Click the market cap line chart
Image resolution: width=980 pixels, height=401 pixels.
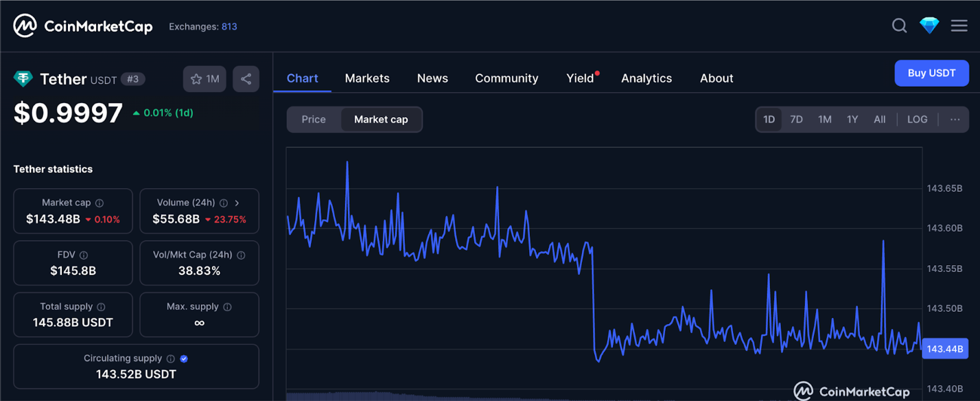point(604,274)
